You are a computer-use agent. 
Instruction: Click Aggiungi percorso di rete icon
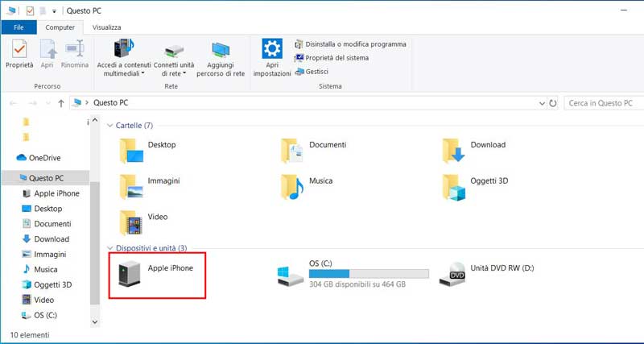coord(221,50)
